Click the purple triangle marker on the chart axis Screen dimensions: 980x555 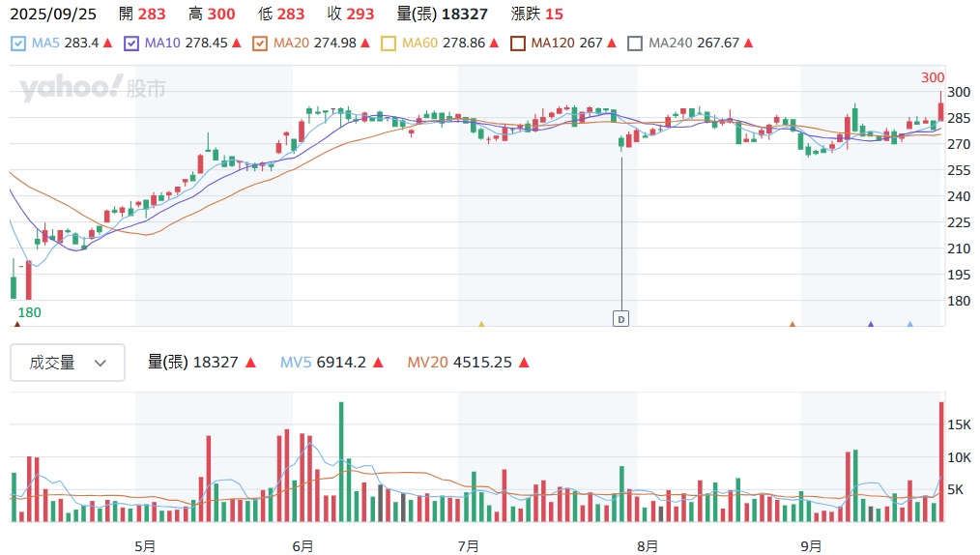coord(871,325)
